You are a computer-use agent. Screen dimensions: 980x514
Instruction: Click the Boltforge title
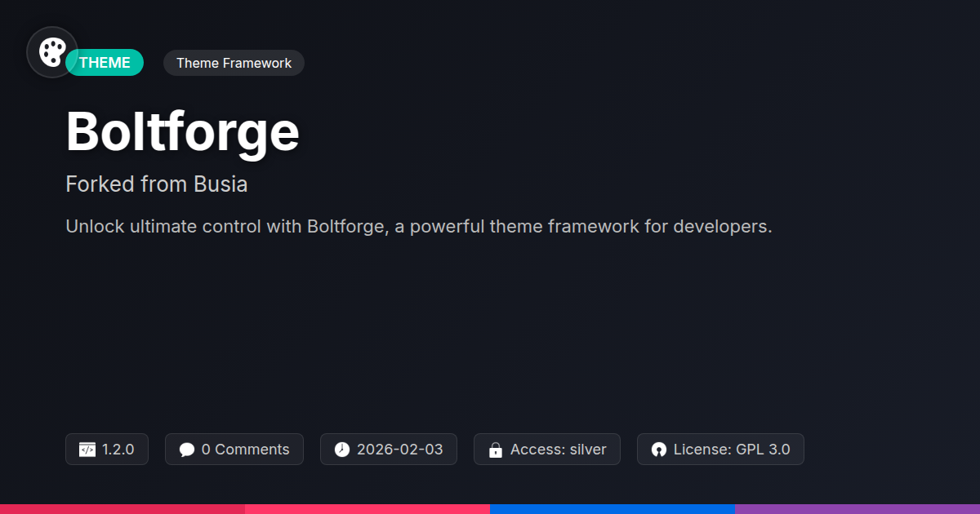point(183,131)
